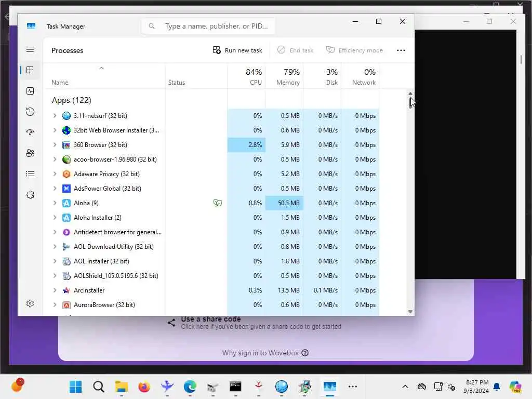Open the terminal window from the taskbar

235,387
